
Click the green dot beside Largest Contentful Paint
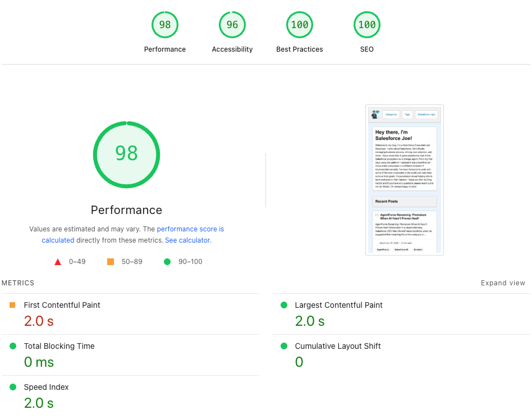[x=285, y=305]
